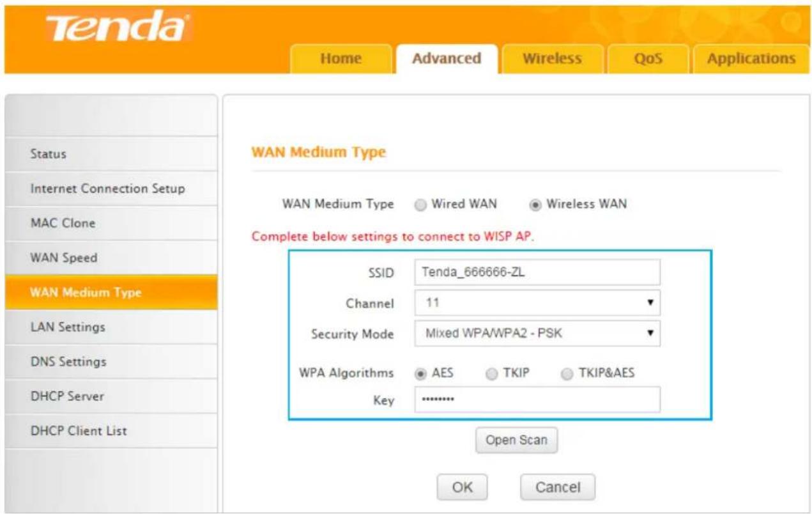This screenshot has height=514, width=812.
Task: Select the Wireless WAN radio button
Action: click(535, 205)
